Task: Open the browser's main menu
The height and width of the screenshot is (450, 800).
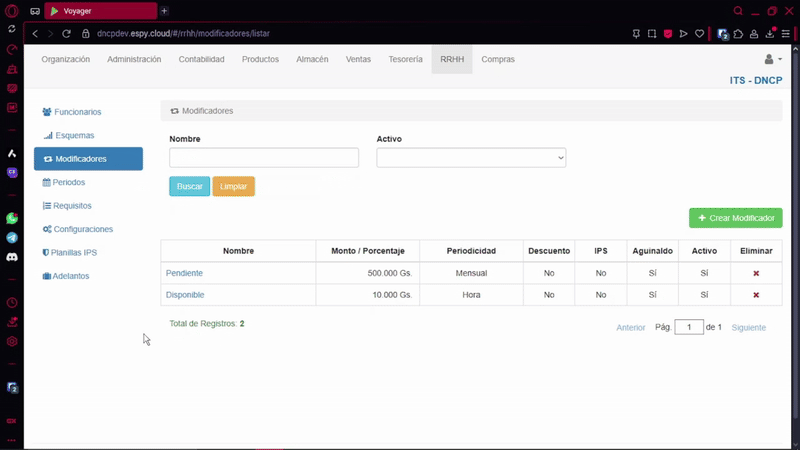Action: click(12, 11)
